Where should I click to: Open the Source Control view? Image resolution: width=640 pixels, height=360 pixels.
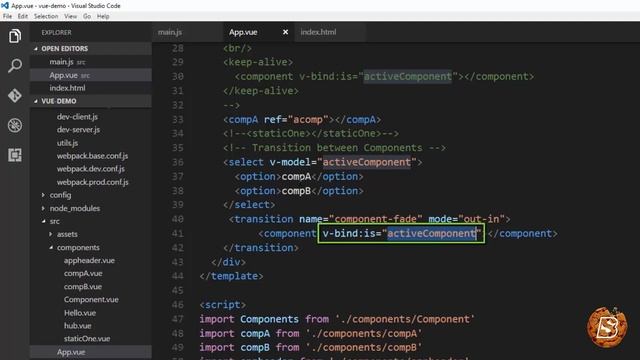[x=15, y=96]
